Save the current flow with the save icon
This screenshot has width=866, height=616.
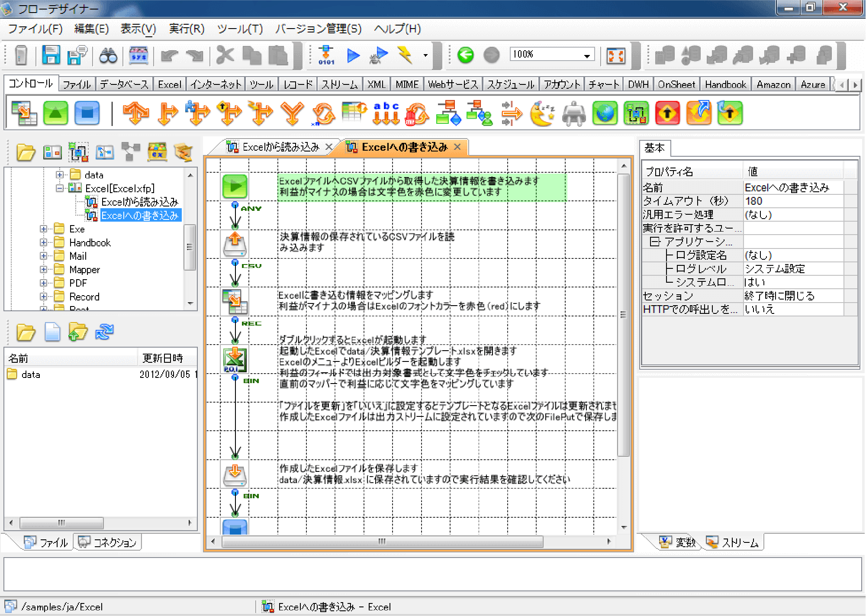coord(52,55)
